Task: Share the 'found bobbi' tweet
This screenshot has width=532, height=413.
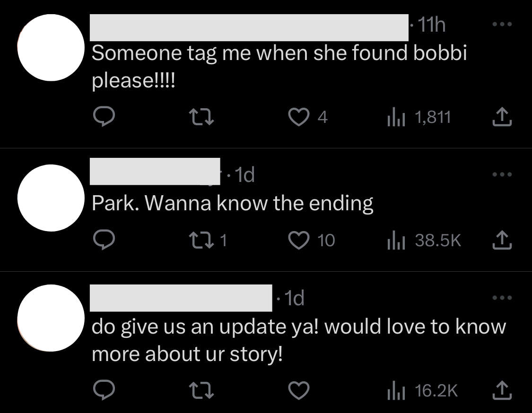Action: pos(502,117)
